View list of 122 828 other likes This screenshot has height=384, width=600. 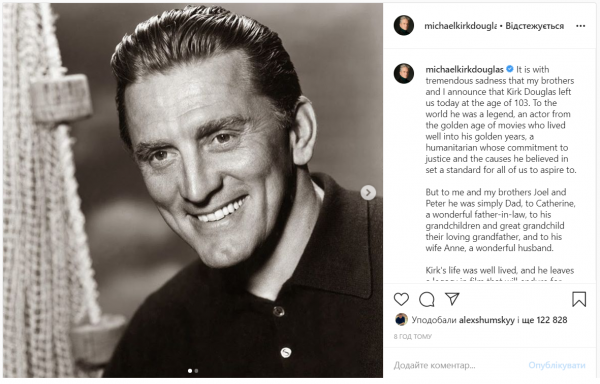pyautogui.click(x=552, y=320)
